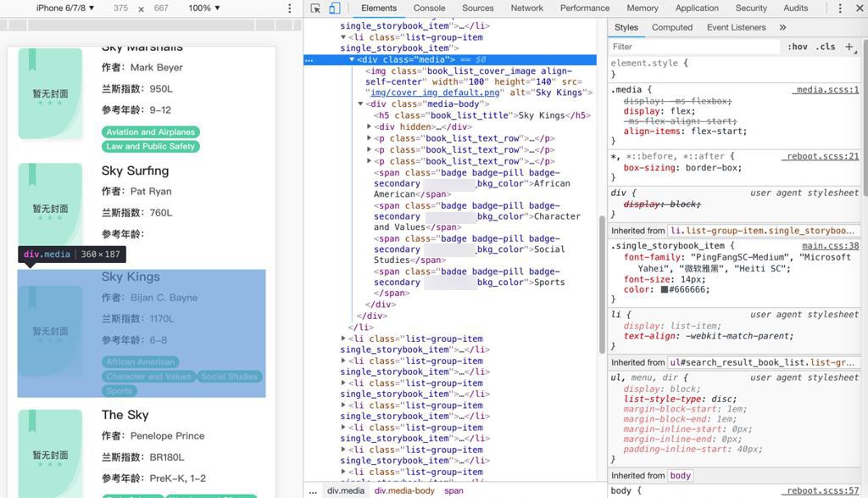
Task: Click the Elements panel vertical scrollbar
Action: [x=603, y=284]
